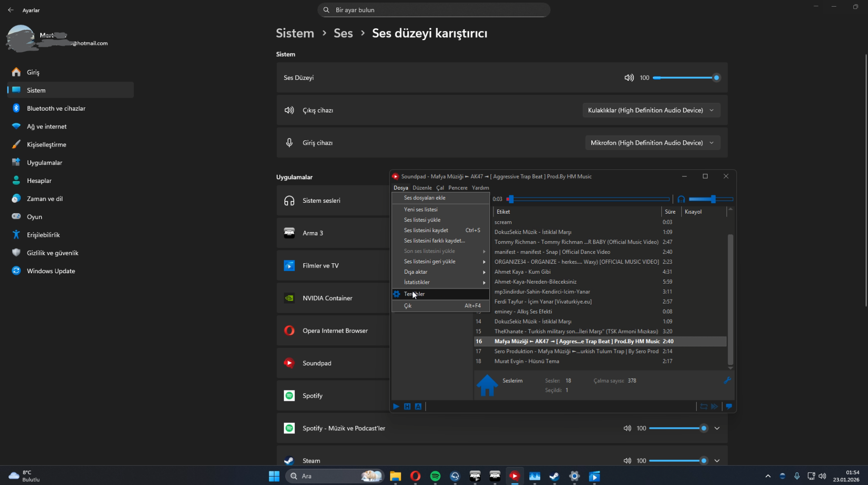This screenshot has width=868, height=485.
Task: Open 'Ağ ve internet' settings
Action: pyautogui.click(x=70, y=126)
